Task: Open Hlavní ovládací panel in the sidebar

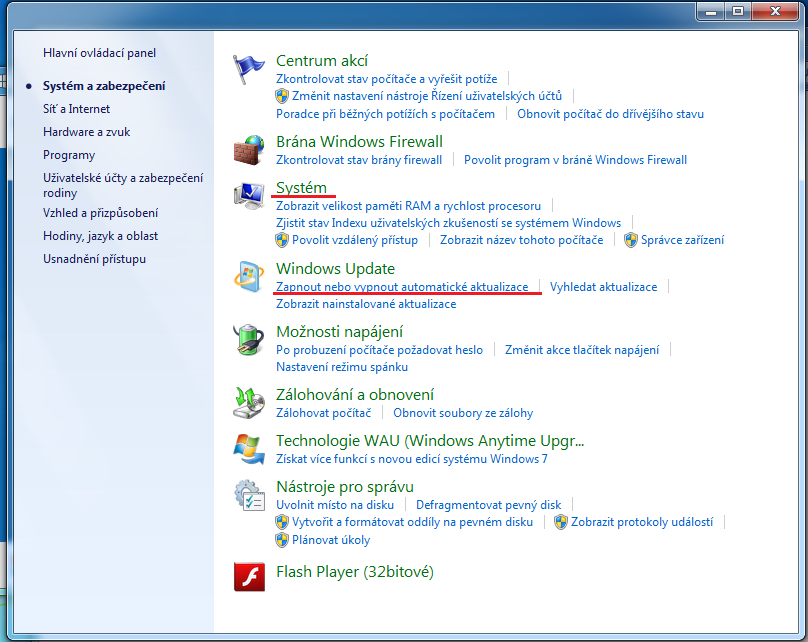Action: 99,53
